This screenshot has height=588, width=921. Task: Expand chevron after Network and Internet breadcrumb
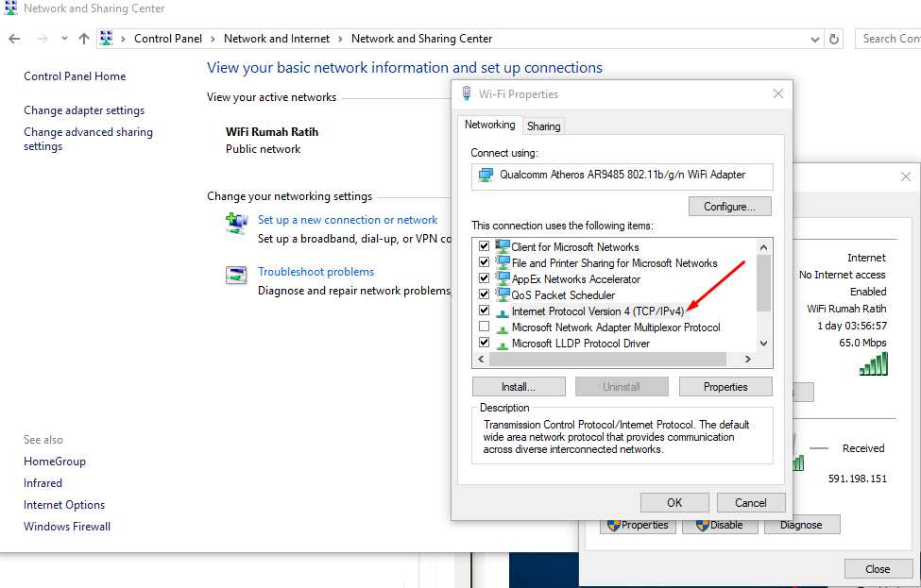pyautogui.click(x=340, y=39)
